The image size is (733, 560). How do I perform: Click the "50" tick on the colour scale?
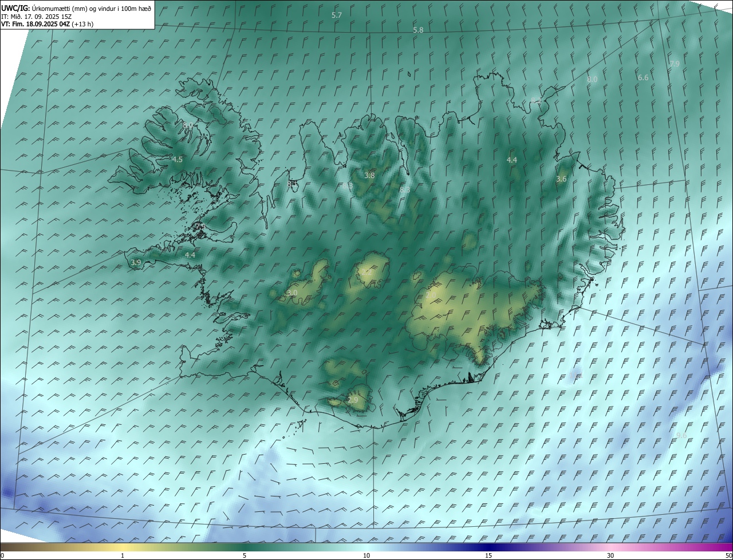728,555
